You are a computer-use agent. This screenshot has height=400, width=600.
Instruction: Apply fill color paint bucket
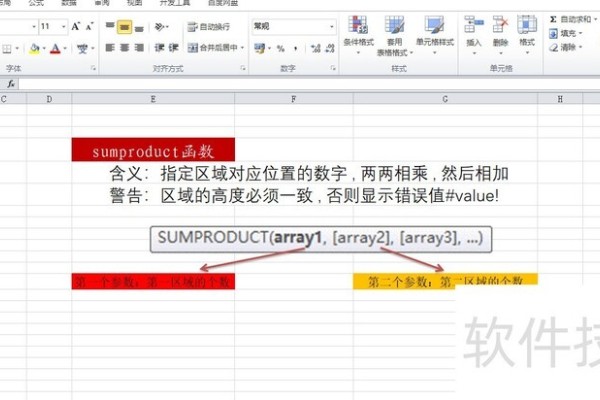coord(34,49)
